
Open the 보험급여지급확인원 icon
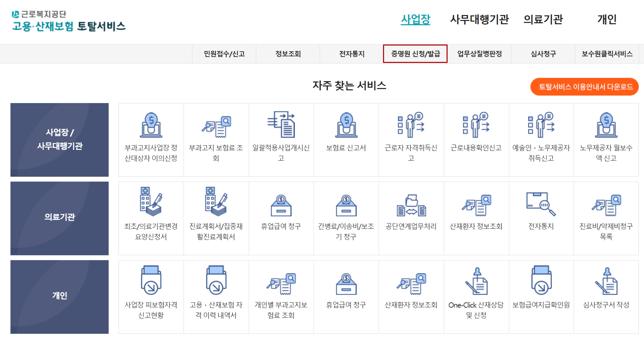pyautogui.click(x=541, y=280)
